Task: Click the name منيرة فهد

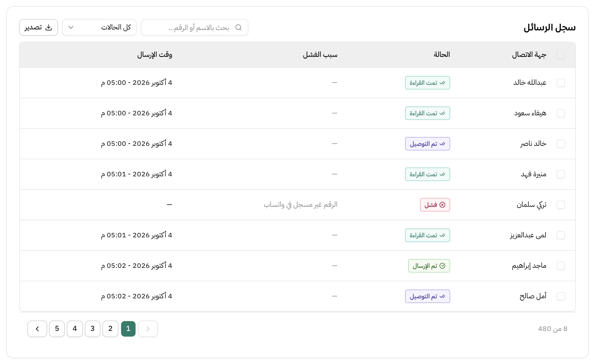Action: 534,174
